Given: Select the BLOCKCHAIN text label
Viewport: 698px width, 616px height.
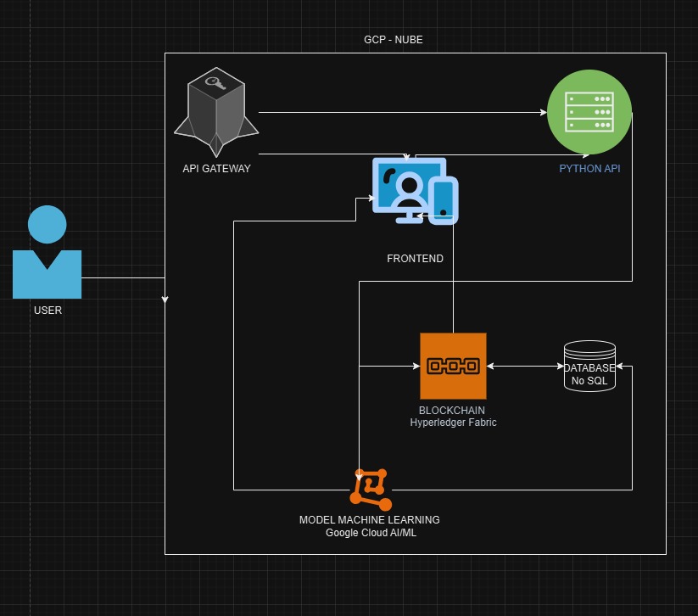Looking at the screenshot, I should pos(452,411).
